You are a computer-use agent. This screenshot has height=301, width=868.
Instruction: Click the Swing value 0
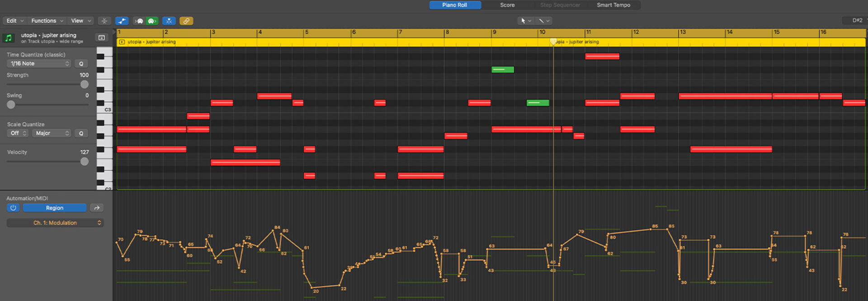(87, 96)
